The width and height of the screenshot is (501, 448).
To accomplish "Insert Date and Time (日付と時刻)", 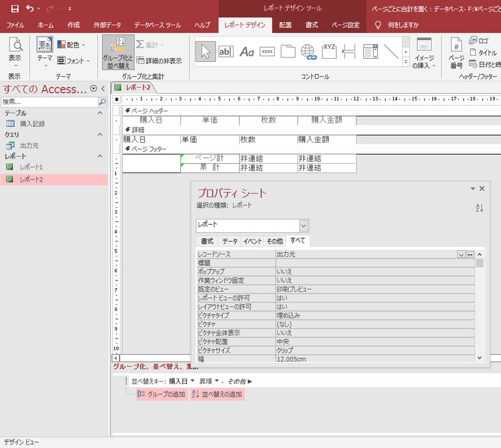I will click(484, 64).
